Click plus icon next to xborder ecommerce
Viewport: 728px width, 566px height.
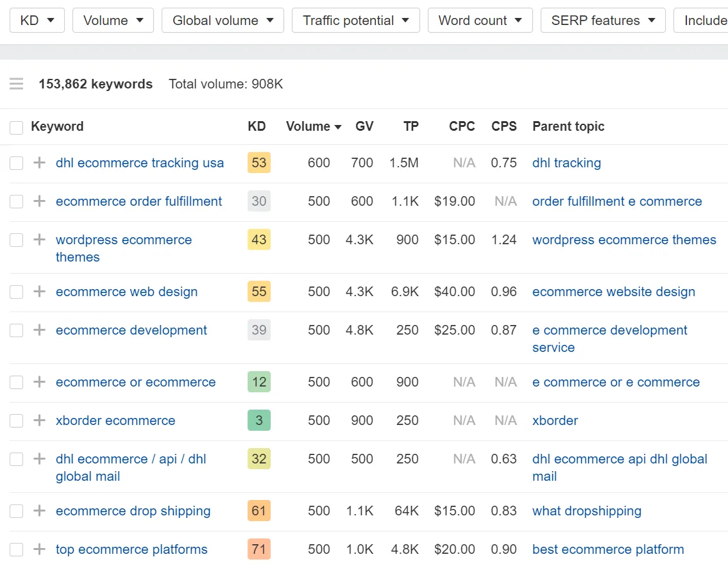[40, 420]
